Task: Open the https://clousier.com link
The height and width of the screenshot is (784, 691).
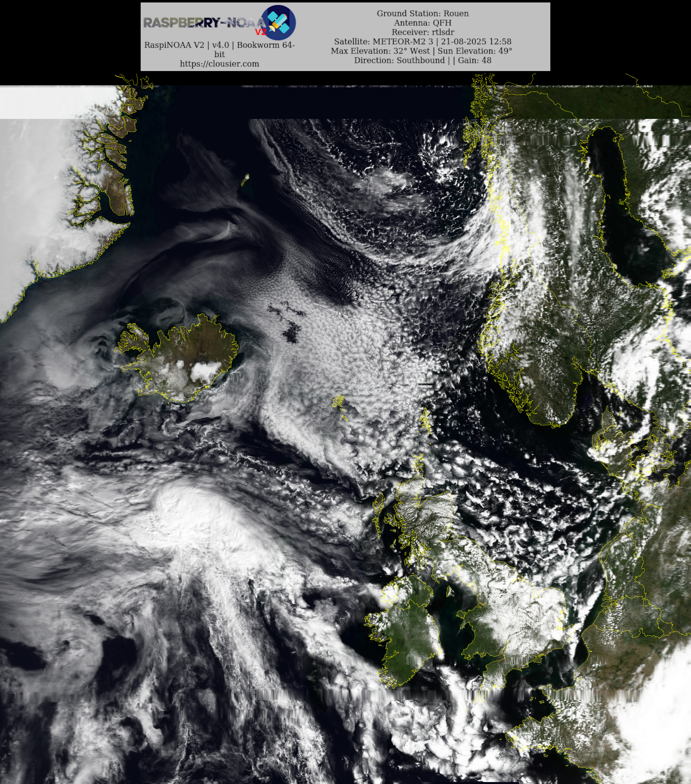Action: [x=219, y=64]
